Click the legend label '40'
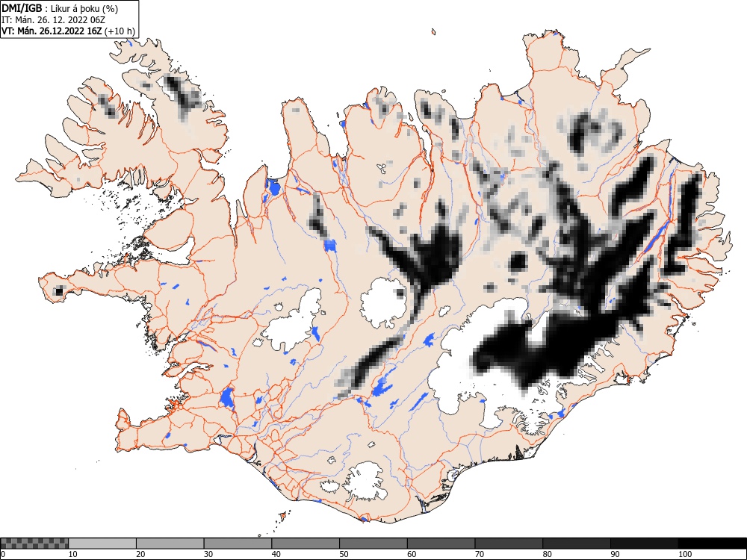Viewport: 747px width, 560px height. click(276, 554)
